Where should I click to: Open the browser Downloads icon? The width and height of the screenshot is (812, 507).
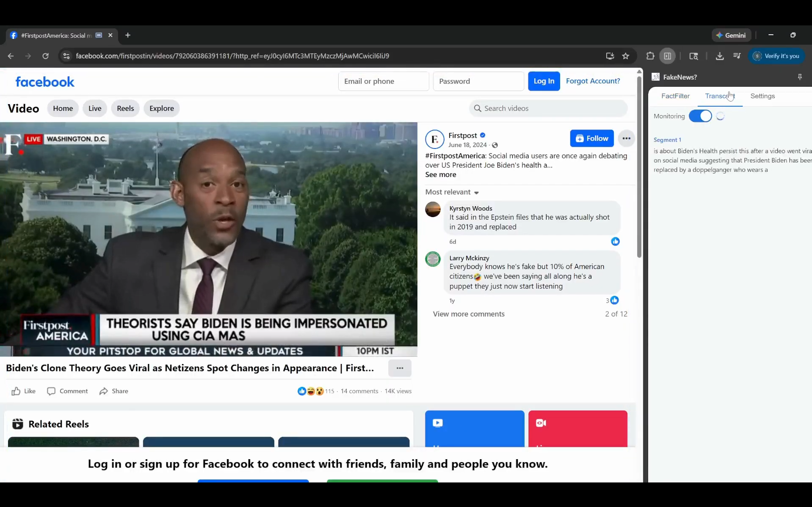click(x=720, y=56)
